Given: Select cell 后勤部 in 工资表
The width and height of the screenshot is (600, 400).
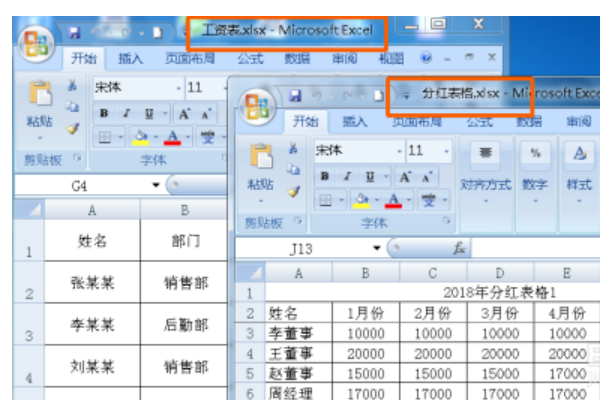Looking at the screenshot, I should [x=184, y=325].
